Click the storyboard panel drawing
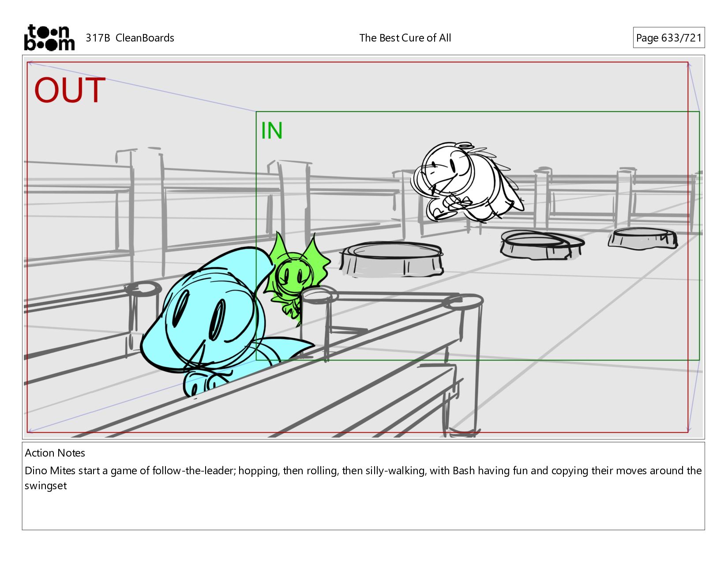Image resolution: width=728 pixels, height=563 pixels. (363, 247)
